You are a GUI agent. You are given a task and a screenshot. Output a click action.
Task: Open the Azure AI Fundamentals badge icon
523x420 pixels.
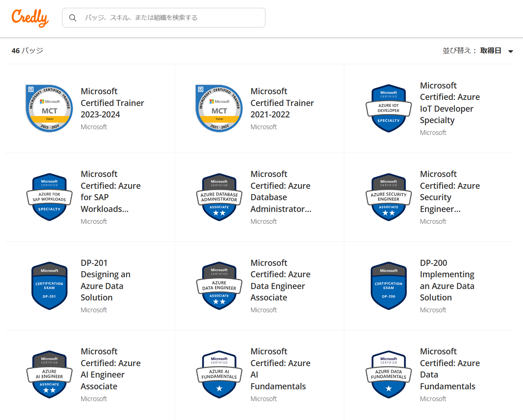(x=219, y=375)
